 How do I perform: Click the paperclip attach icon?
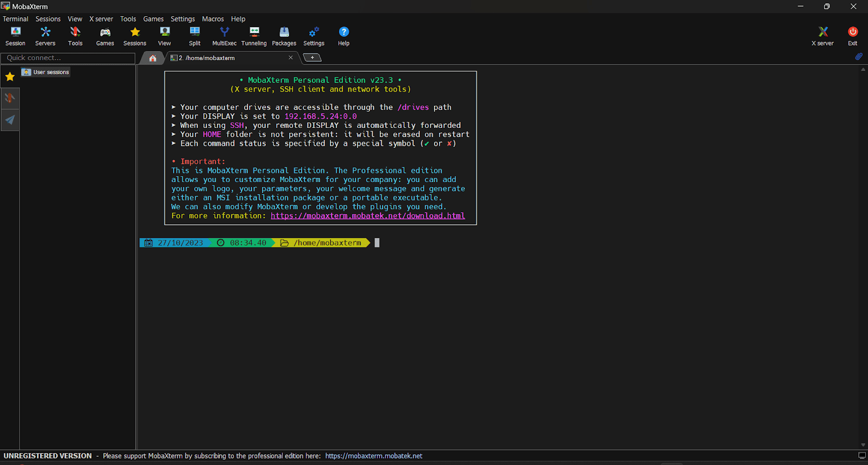pyautogui.click(x=858, y=56)
